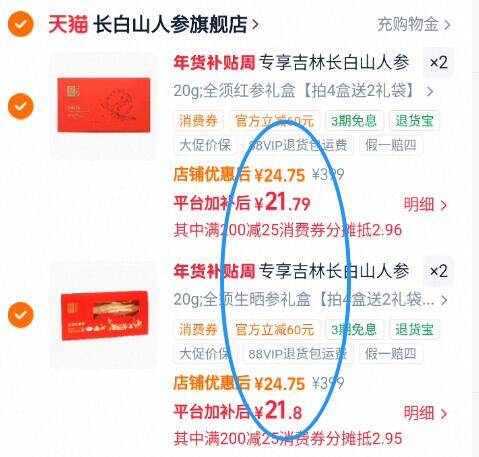Open the sun-dried ginseng box product thumbnail
The height and width of the screenshot is (457, 479).
(103, 315)
